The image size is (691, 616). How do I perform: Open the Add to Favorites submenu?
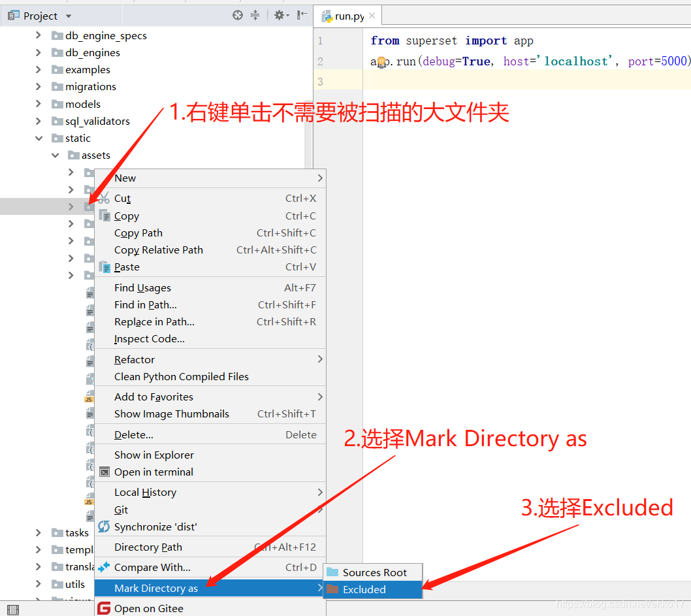(211, 397)
